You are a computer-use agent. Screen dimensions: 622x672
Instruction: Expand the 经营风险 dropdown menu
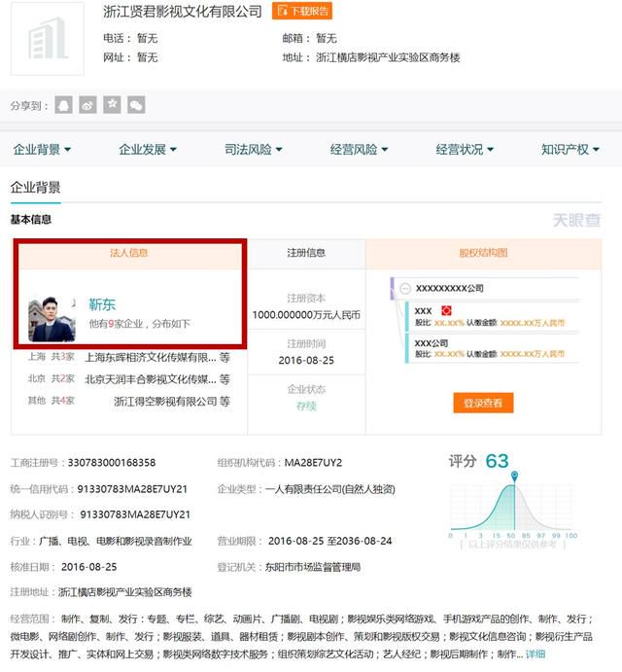coord(359,150)
